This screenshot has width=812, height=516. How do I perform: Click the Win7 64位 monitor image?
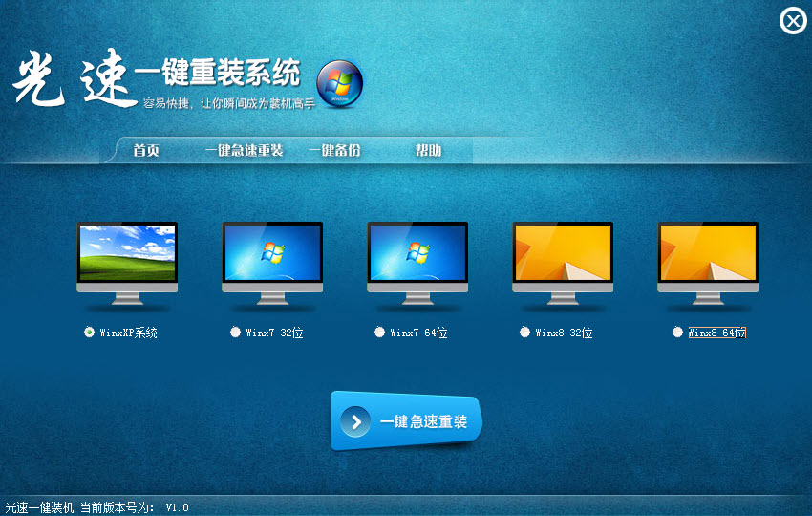[x=417, y=263]
